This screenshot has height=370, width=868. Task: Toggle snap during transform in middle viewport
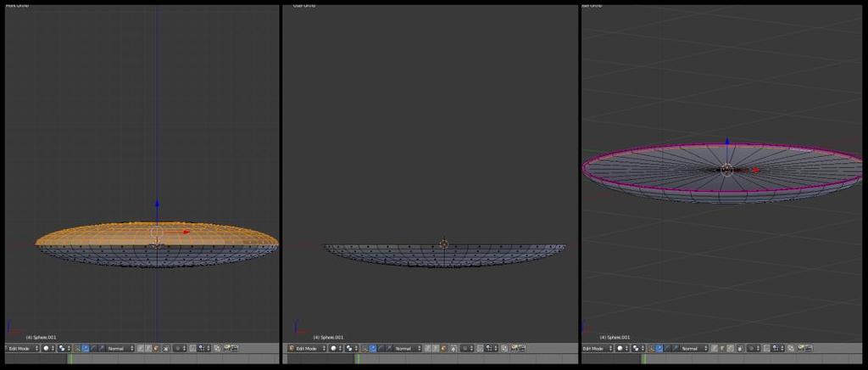pyautogui.click(x=480, y=349)
